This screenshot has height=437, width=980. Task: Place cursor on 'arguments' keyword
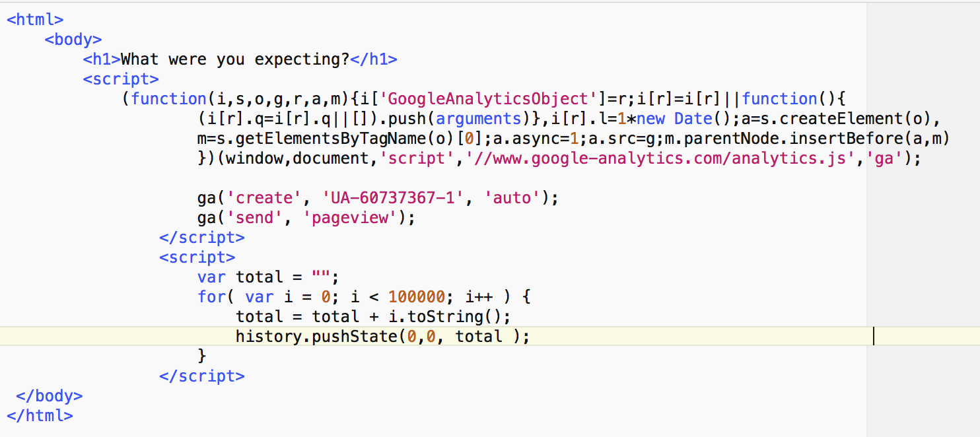[479, 119]
